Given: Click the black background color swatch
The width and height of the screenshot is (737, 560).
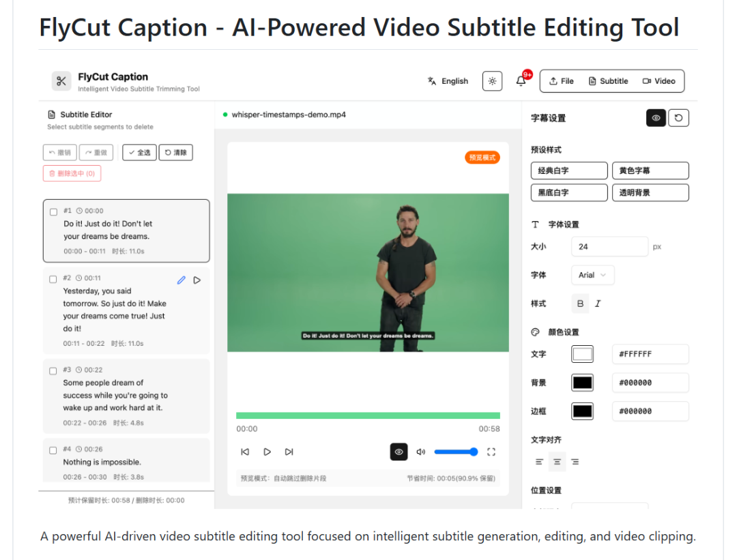Looking at the screenshot, I should (x=582, y=383).
